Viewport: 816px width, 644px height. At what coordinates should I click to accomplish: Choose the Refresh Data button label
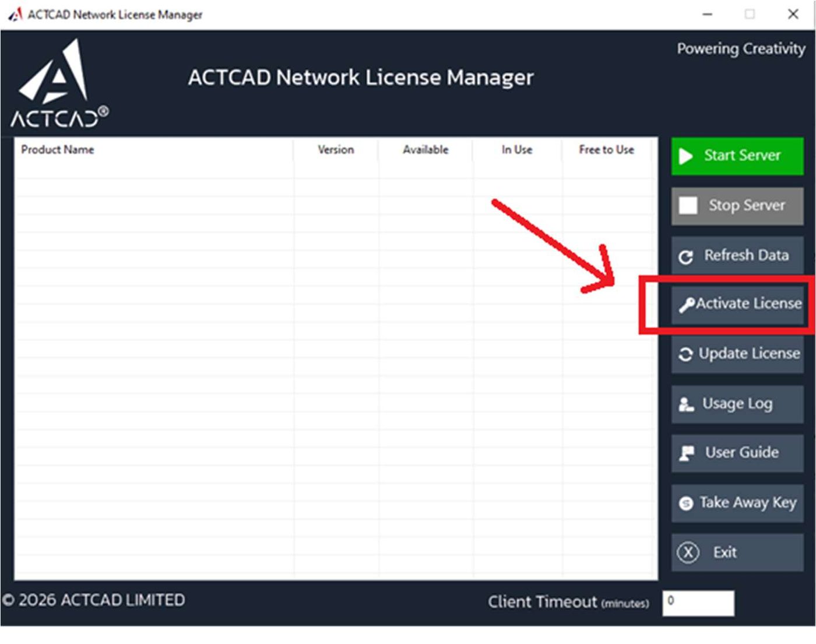(x=746, y=255)
